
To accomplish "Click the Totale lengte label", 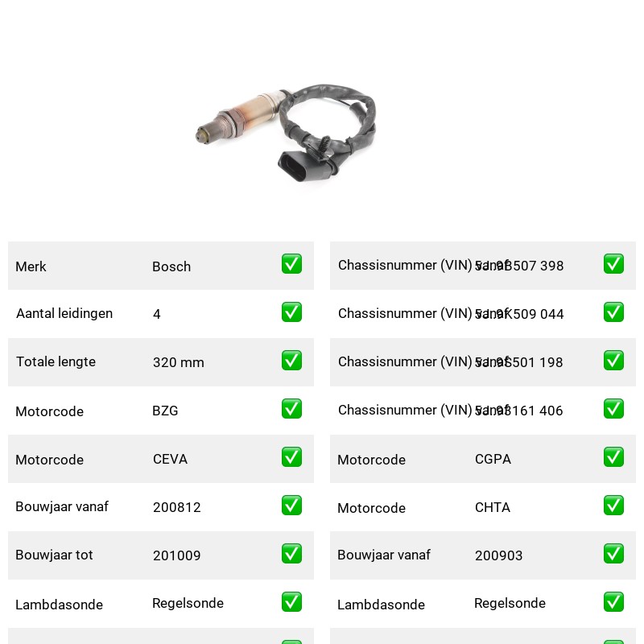I will pyautogui.click(x=56, y=361).
